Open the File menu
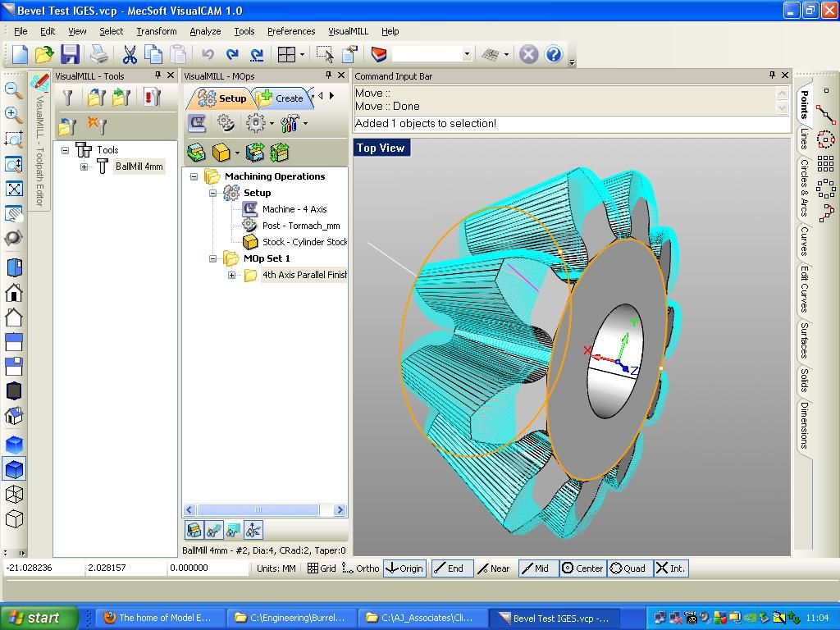 point(21,31)
